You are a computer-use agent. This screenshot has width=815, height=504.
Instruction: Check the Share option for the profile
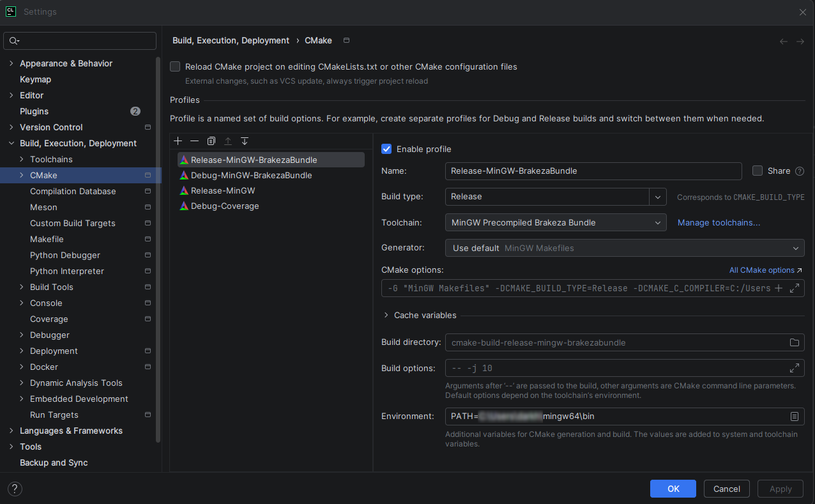click(x=757, y=171)
